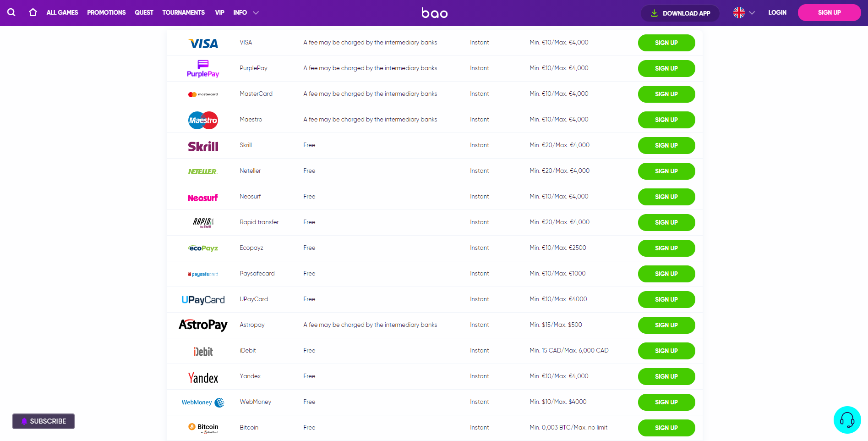The image size is (868, 441).
Task: Click the Yandex logo
Action: click(203, 377)
